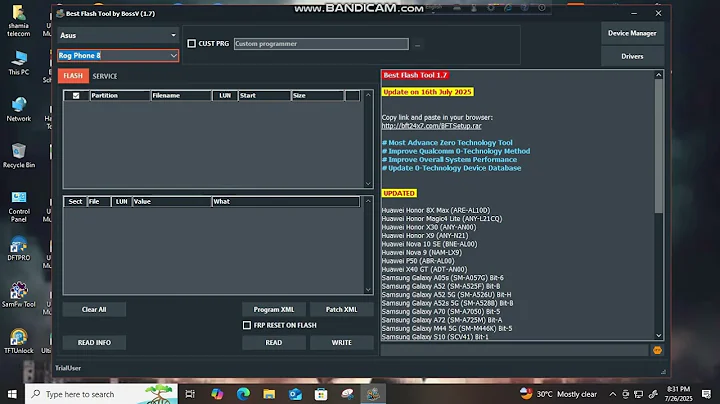Open Copilot from the taskbar
This screenshot has height=404, width=720.
point(217,394)
